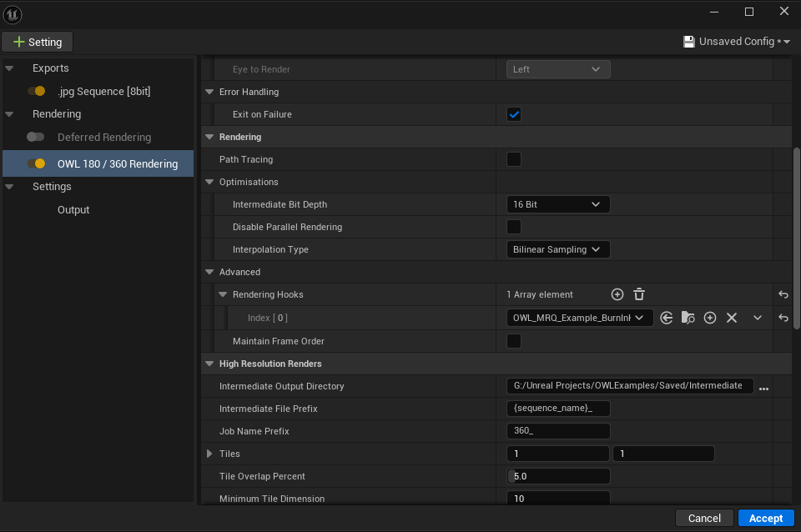Enable the Path Tracing checkbox

tap(514, 159)
